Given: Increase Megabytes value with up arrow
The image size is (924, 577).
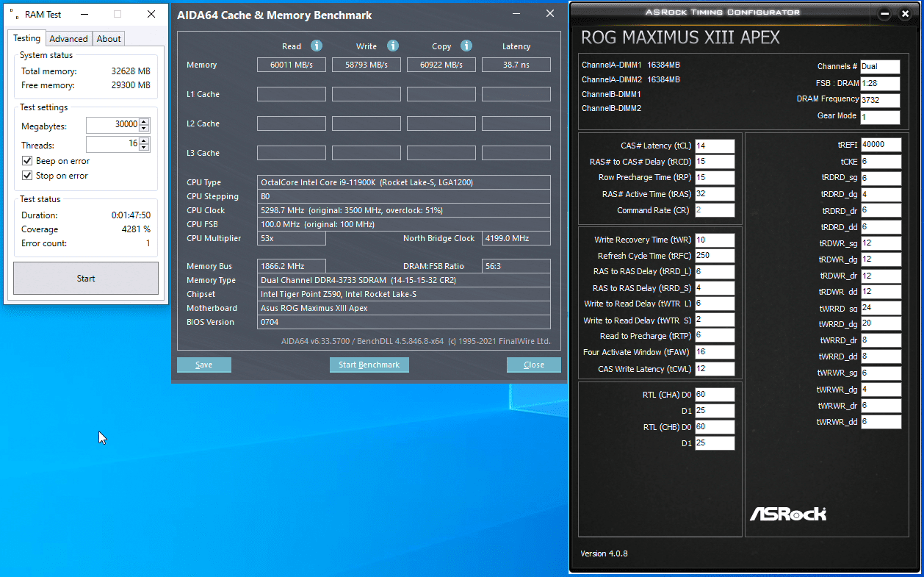Looking at the screenshot, I should [144, 122].
